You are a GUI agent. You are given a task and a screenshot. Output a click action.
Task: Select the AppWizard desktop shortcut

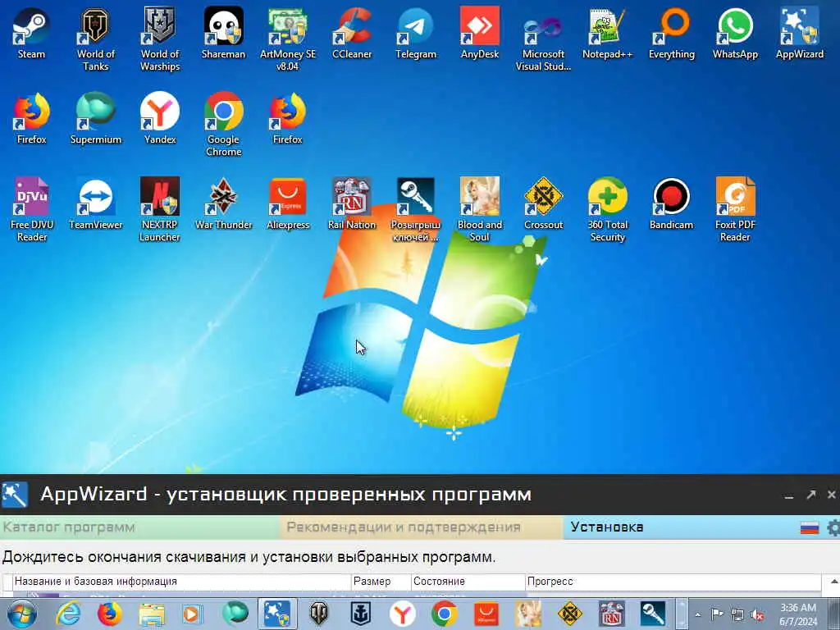pos(799,33)
